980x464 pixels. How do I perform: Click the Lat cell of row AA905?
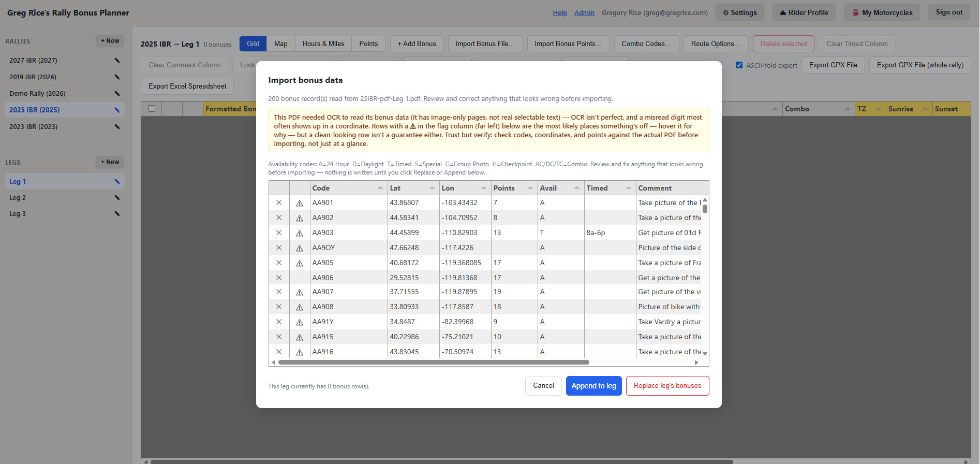(413, 263)
